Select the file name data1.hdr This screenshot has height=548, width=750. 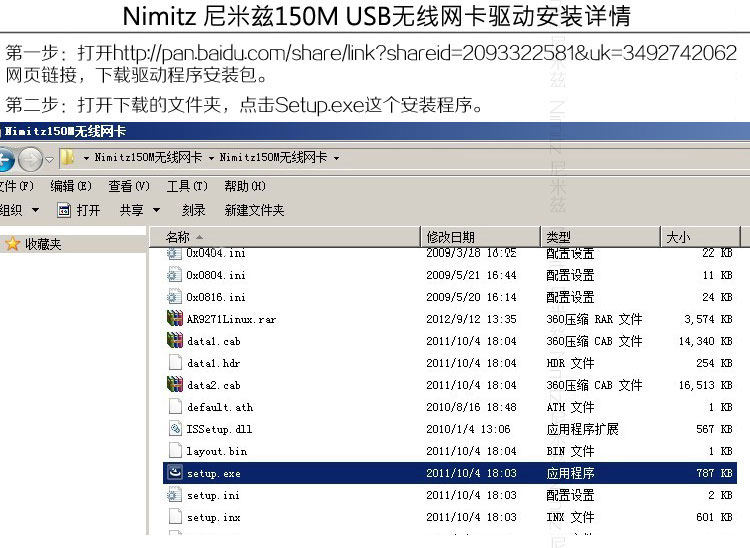[x=213, y=363]
